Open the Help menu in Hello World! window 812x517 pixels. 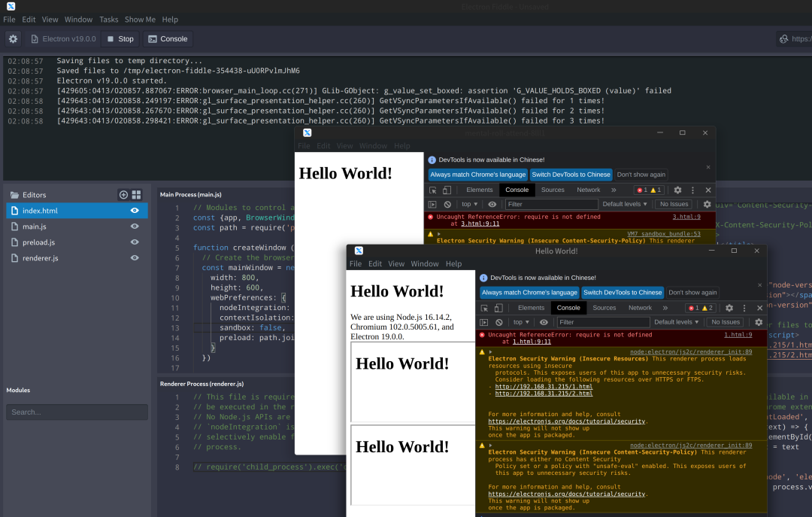453,264
